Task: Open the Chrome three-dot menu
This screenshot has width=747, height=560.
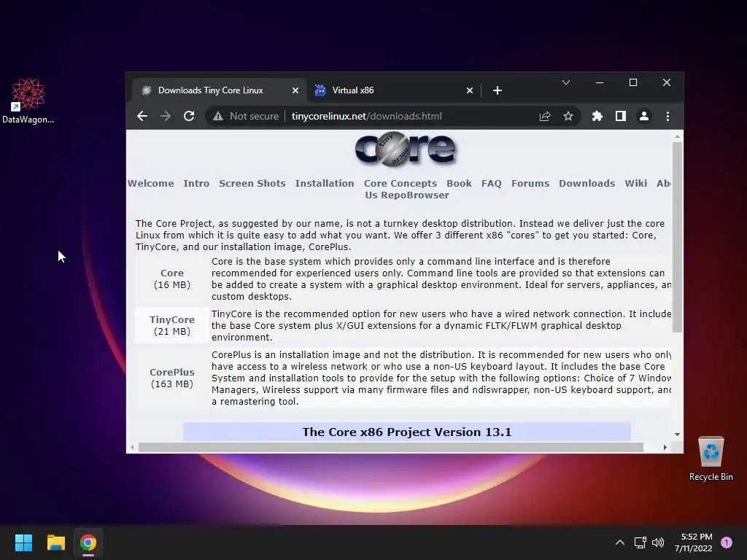Action: pyautogui.click(x=667, y=116)
